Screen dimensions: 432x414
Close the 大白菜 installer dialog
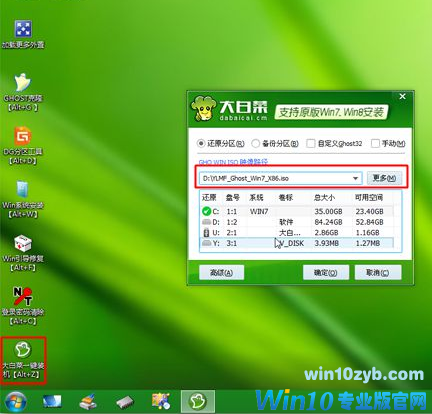pos(403,96)
